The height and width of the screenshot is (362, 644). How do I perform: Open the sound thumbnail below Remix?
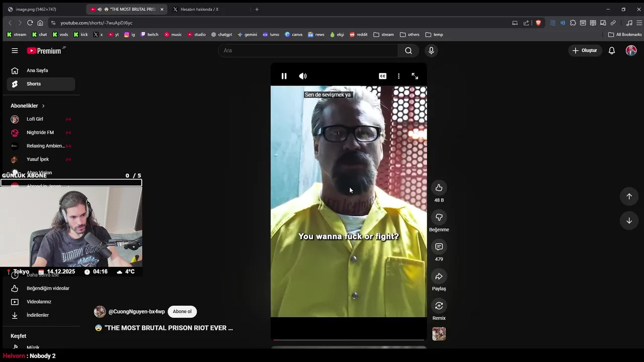pos(439,334)
